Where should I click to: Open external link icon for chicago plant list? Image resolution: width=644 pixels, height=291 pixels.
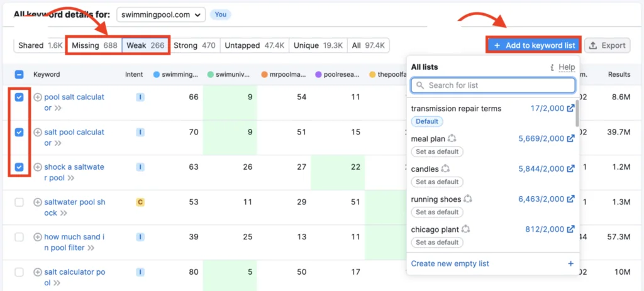(570, 229)
